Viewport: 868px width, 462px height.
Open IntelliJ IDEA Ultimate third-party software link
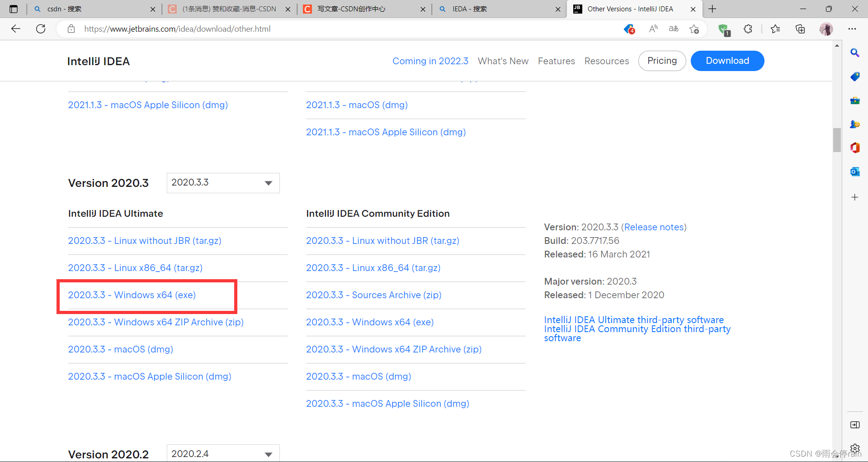tap(634, 320)
